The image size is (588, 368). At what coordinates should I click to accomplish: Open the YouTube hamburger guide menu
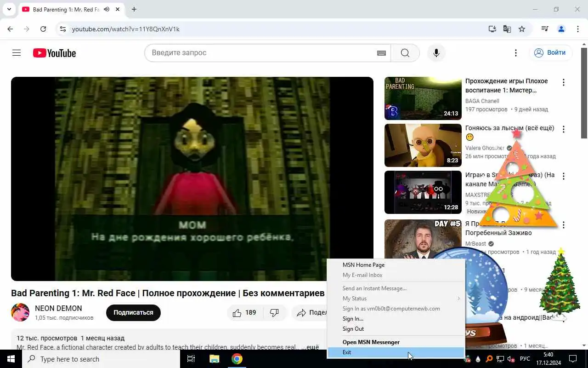(x=17, y=53)
